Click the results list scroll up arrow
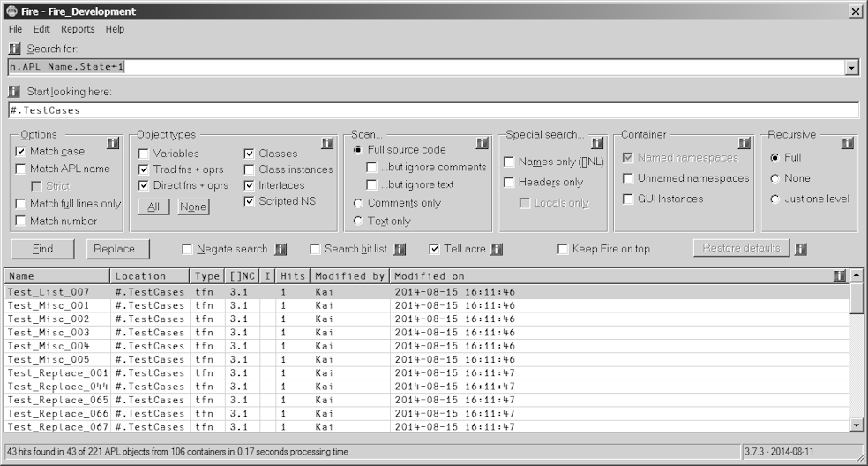 coord(857,275)
